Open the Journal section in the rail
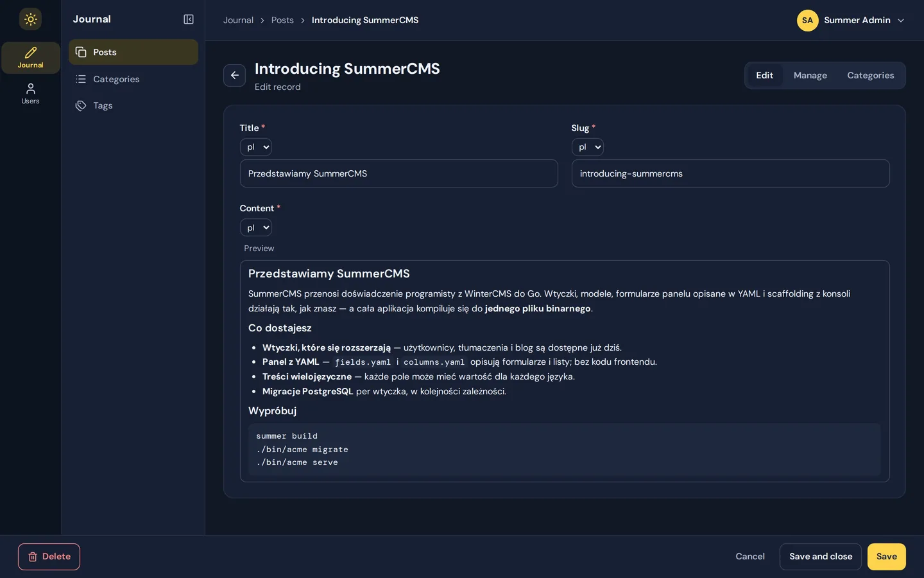Screen dimensions: 924x578 [30, 58]
